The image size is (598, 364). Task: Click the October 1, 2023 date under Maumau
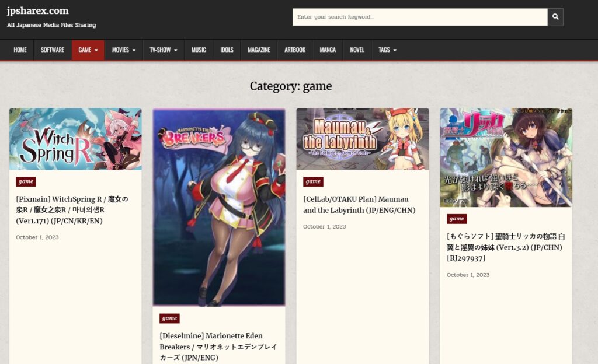pos(325,226)
